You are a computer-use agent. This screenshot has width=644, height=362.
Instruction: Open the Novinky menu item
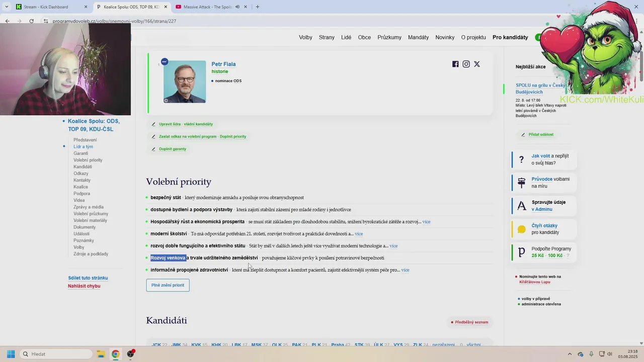click(445, 37)
